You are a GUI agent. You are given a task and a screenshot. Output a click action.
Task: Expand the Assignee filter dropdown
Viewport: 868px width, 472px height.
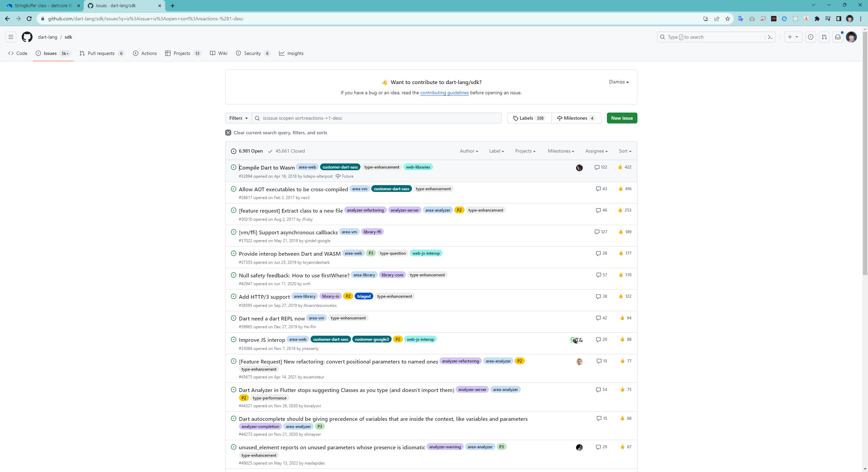[596, 151]
